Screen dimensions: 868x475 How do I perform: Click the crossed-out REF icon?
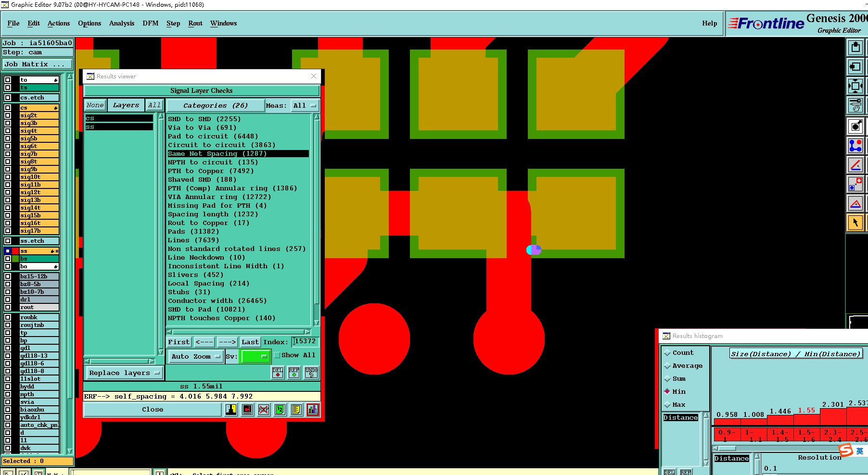264,410
